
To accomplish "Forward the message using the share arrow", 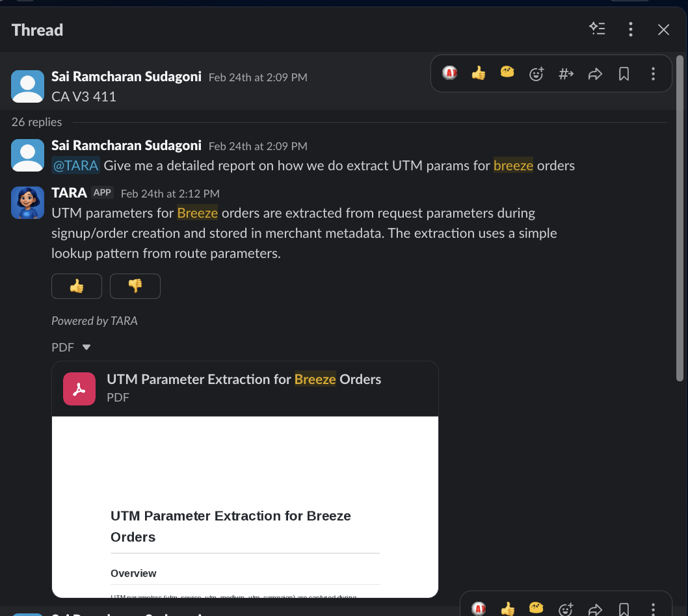I will 594,73.
